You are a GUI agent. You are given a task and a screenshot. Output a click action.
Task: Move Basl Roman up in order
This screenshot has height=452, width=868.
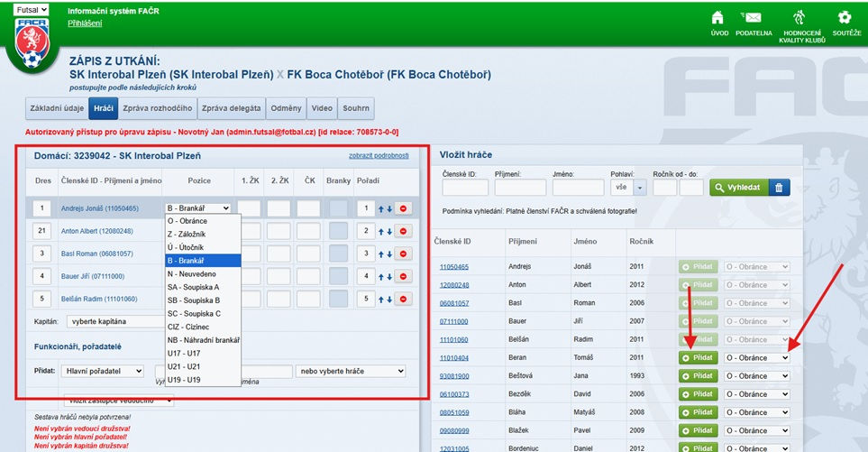pos(381,254)
